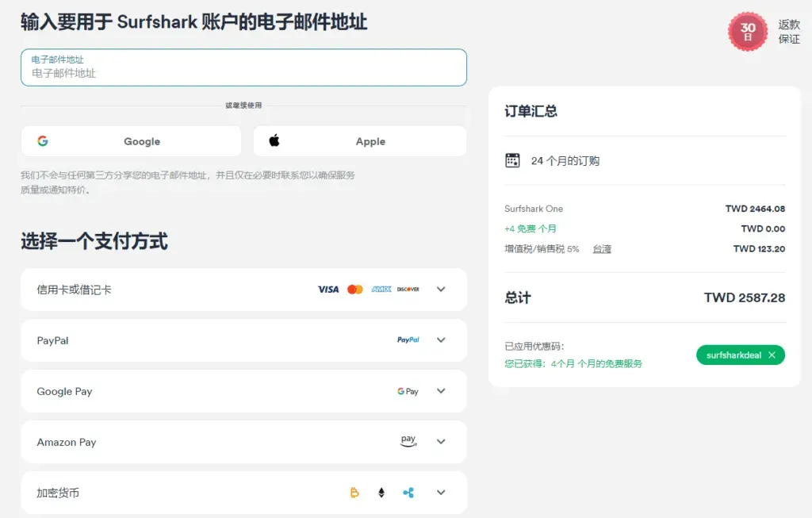This screenshot has width=812, height=518.
Task: Click the calendar icon beside 24 个月的订购
Action: (x=513, y=160)
